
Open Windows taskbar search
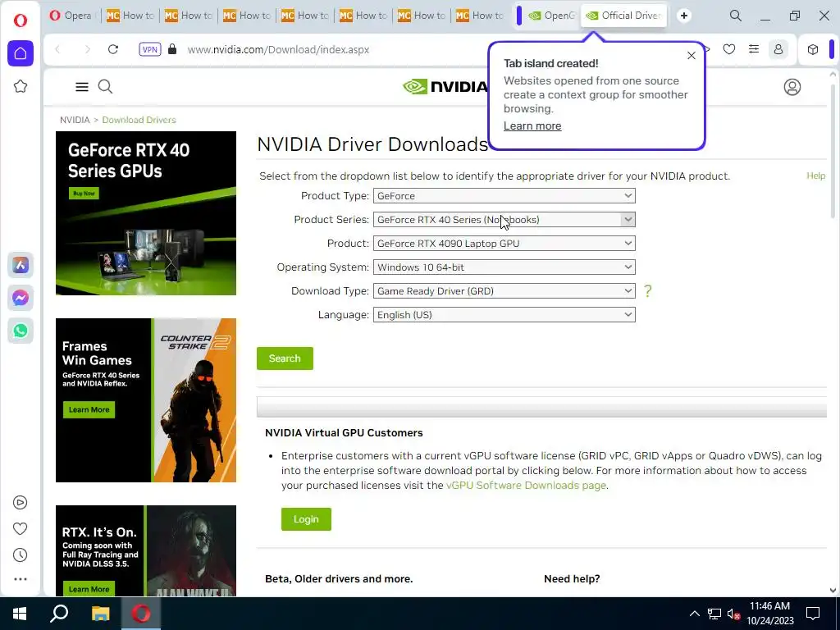click(x=59, y=614)
